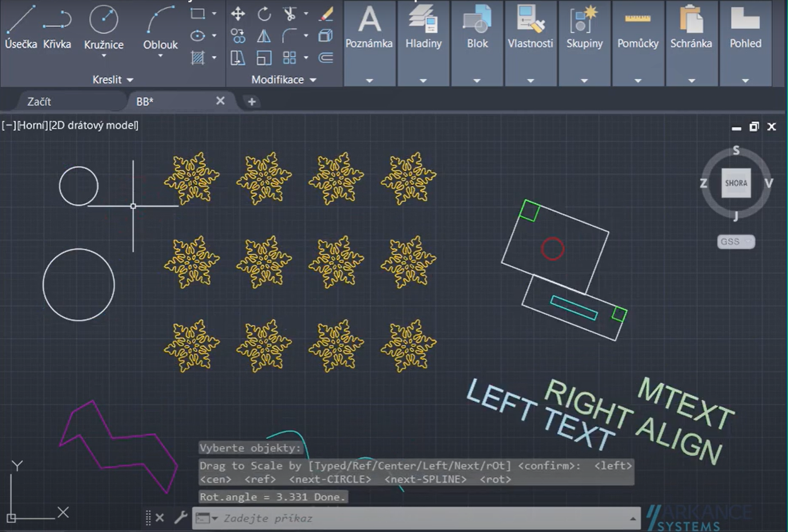Image resolution: width=788 pixels, height=532 pixels.
Task: Select the Erase tool icon
Action: [326, 13]
